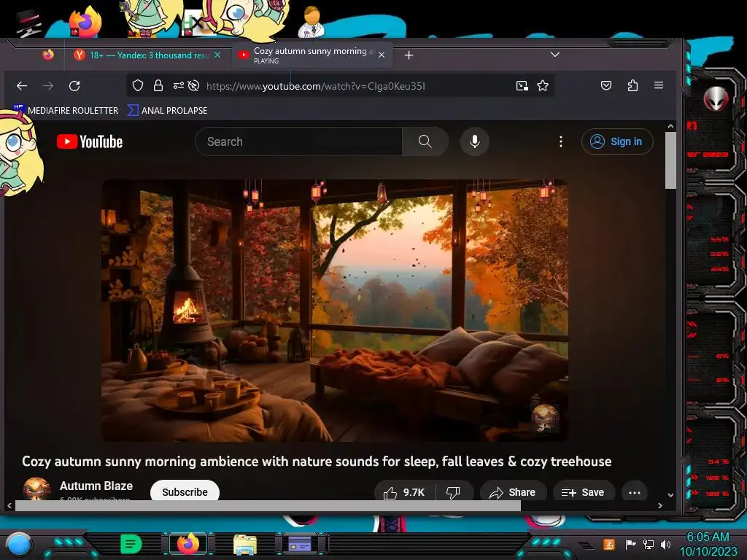The width and height of the screenshot is (747, 560).
Task: Click the video player frame
Action: (334, 311)
